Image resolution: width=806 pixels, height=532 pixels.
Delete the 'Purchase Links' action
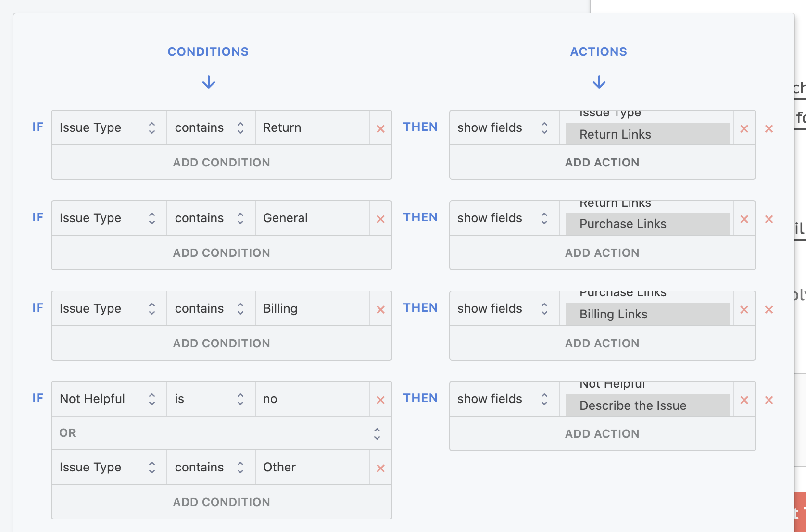[743, 219]
